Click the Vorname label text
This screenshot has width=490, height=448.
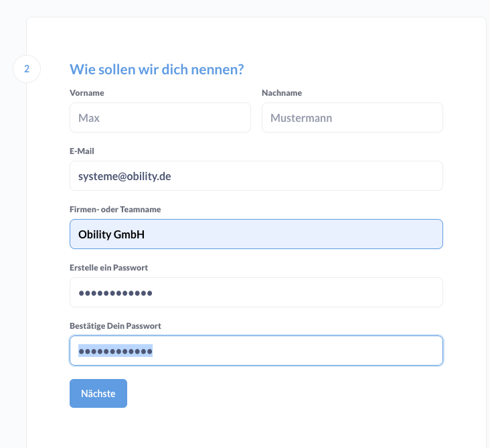pos(87,93)
